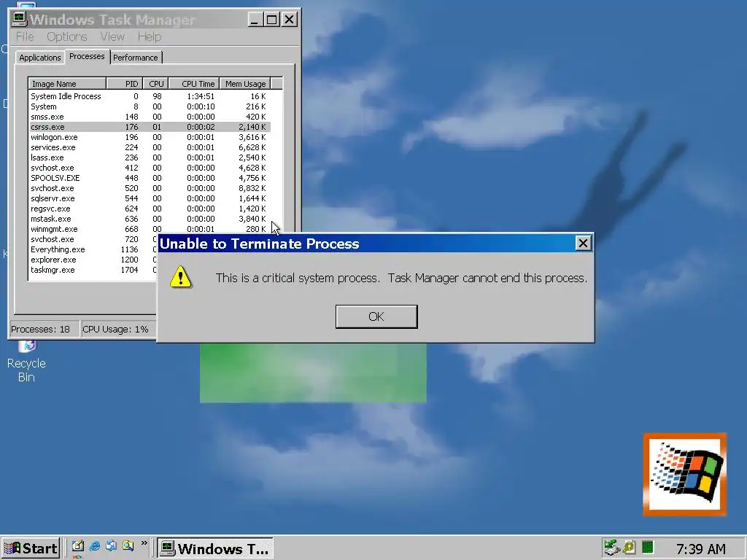Select the lsass.exe process
The height and width of the screenshot is (560, 747).
(150, 157)
